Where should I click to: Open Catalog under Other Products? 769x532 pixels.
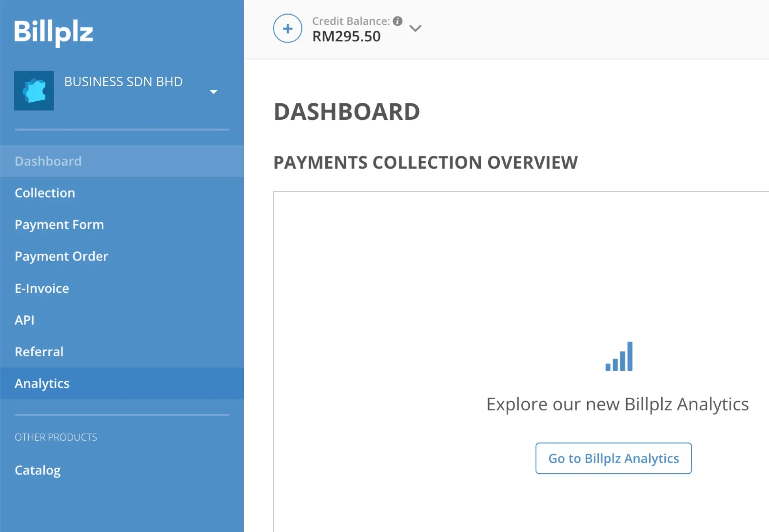(122, 470)
